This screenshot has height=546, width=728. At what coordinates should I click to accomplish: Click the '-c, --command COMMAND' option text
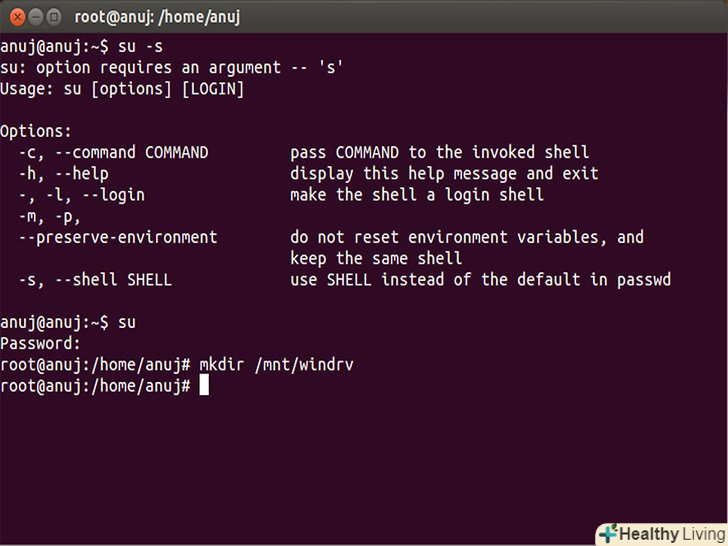[x=113, y=153]
